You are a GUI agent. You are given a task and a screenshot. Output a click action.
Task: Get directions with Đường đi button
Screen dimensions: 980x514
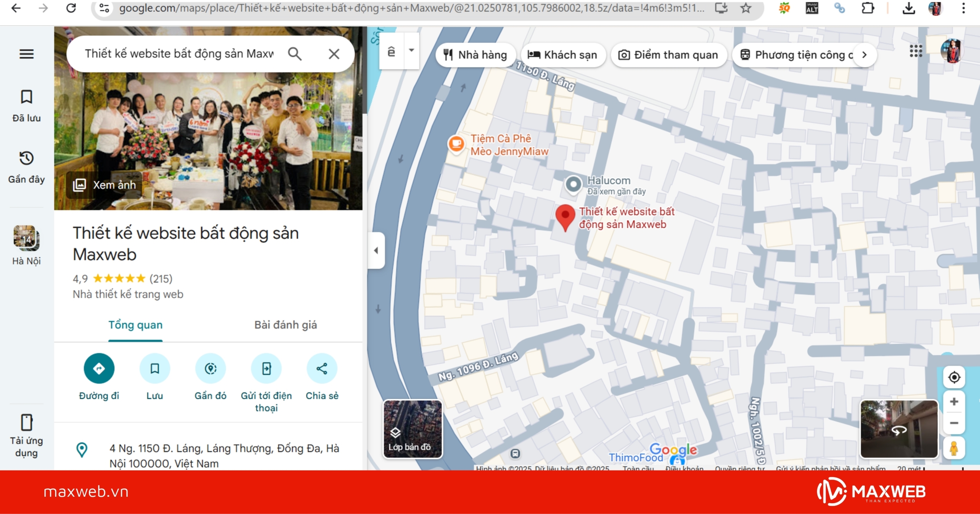point(99,377)
